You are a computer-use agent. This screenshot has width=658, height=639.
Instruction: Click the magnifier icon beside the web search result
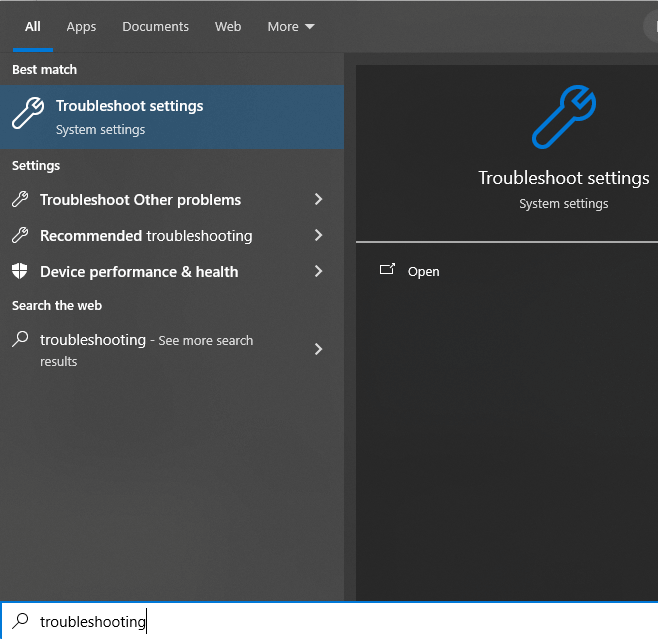click(20, 340)
